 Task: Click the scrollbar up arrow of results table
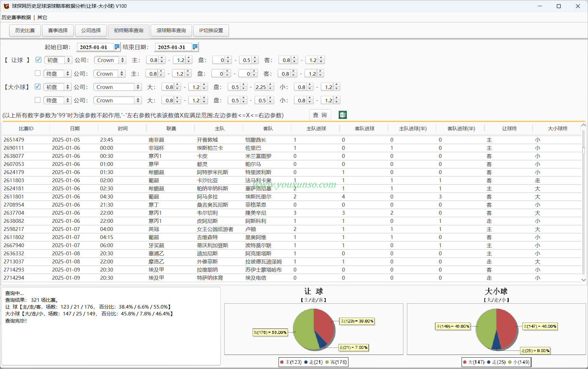click(584, 125)
